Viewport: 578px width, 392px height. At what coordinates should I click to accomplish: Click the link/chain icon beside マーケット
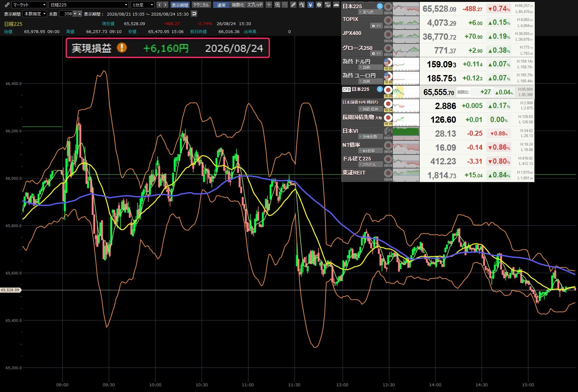point(7,5)
